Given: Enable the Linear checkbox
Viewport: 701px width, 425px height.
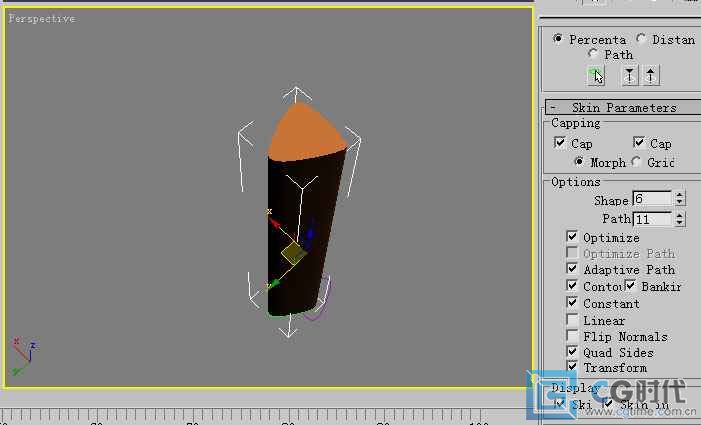Looking at the screenshot, I should tap(572, 319).
